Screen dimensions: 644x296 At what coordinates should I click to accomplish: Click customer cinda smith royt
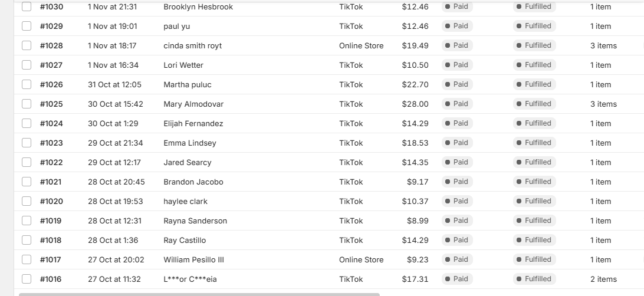[x=193, y=45]
